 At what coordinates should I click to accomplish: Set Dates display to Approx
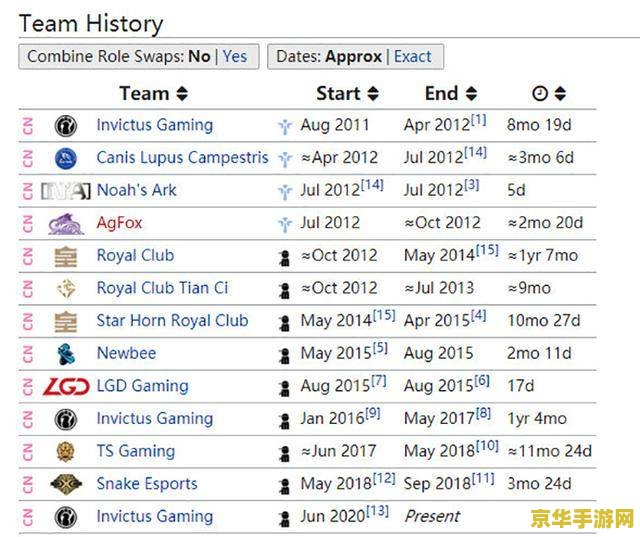(353, 56)
